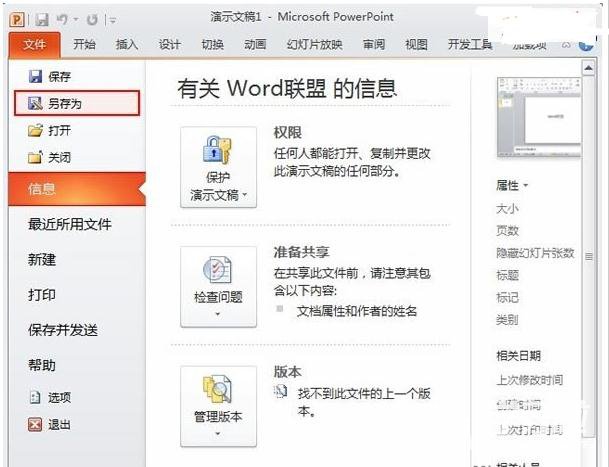Open the 视图 ribbon tab

tap(416, 44)
